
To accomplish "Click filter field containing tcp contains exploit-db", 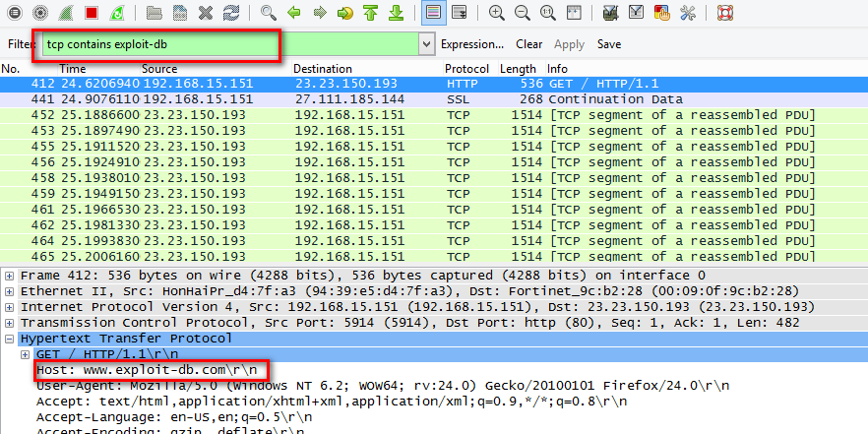I will [230, 44].
